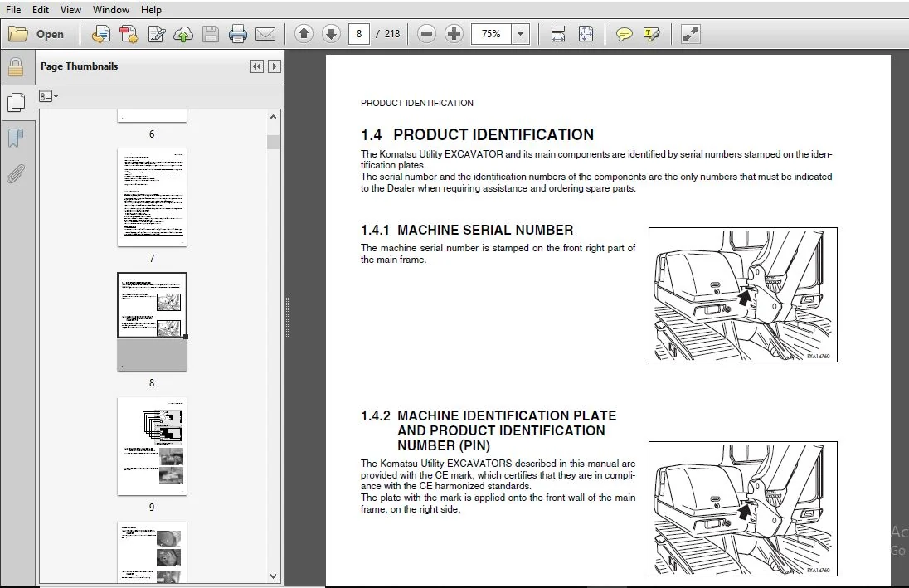
Task: Click the cloud upload icon
Action: [183, 35]
